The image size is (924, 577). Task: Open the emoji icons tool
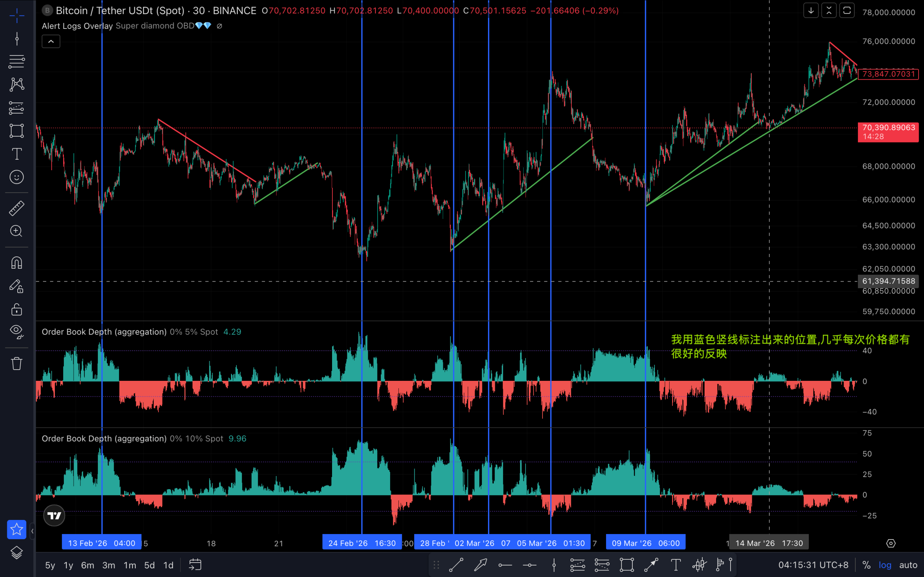click(16, 177)
